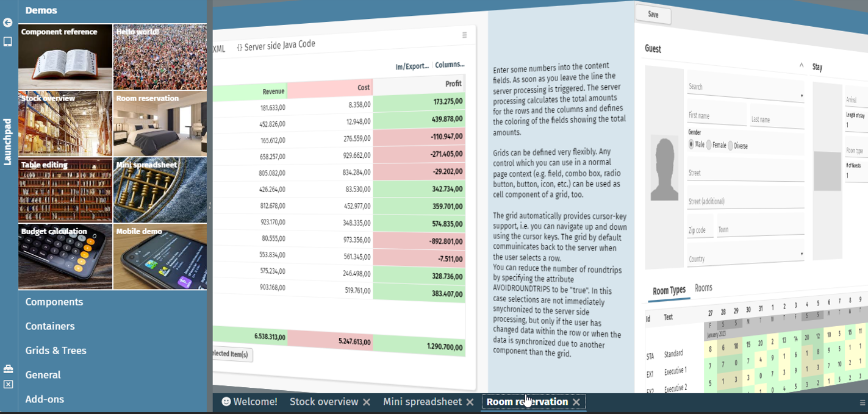
Task: Click the Im/Export... link
Action: pyautogui.click(x=412, y=66)
